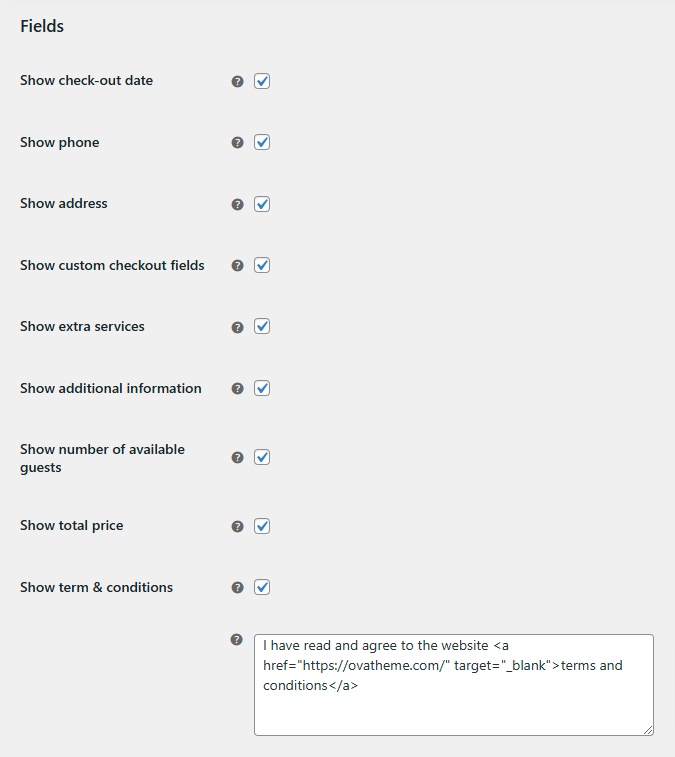
Task: Click help icon beside Show term & conditions
Action: coord(237,588)
